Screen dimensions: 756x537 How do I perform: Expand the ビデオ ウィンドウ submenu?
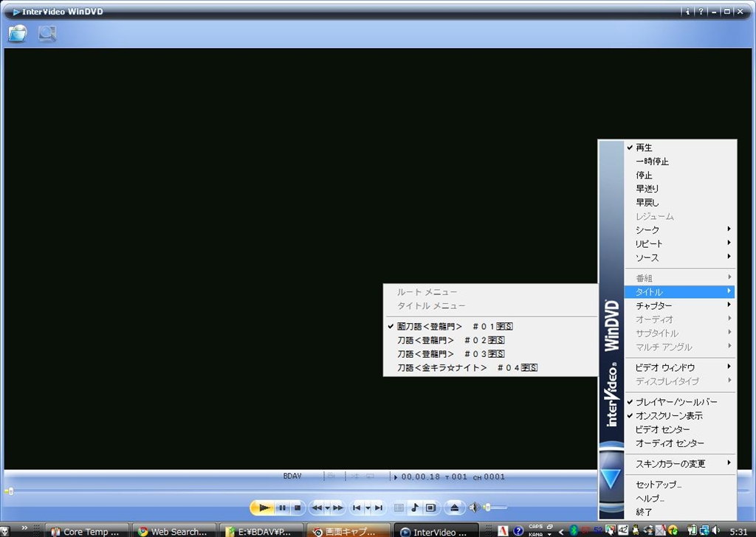pos(680,367)
